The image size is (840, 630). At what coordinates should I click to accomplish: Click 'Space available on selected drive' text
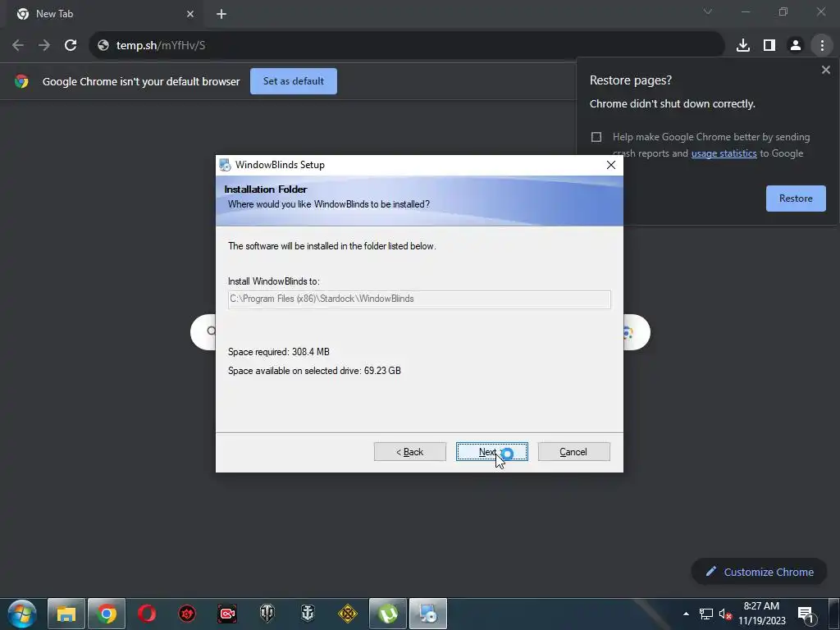point(314,371)
